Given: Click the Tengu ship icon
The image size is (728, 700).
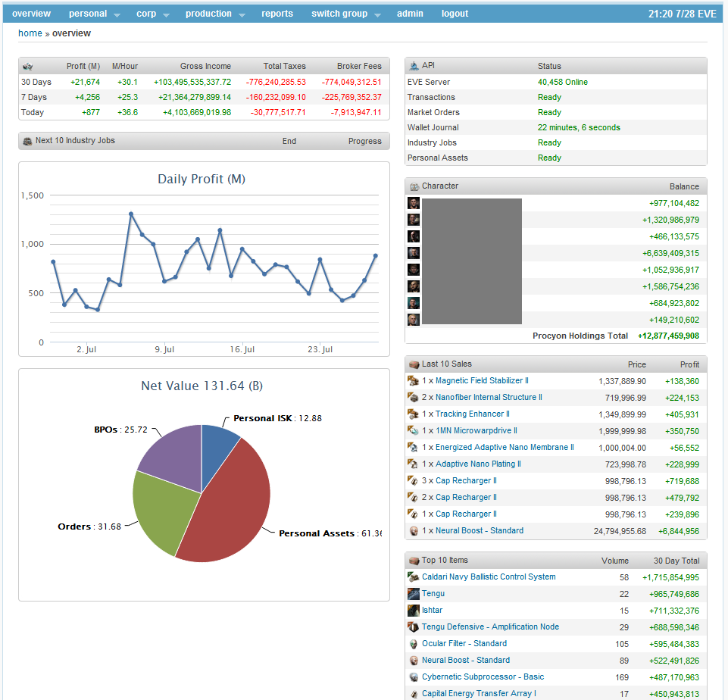Looking at the screenshot, I should [x=414, y=594].
